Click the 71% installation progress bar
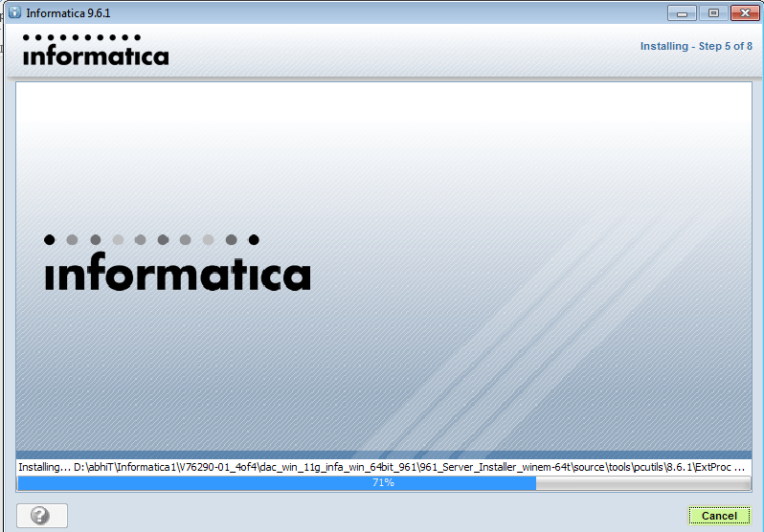764x532 pixels. point(384,483)
